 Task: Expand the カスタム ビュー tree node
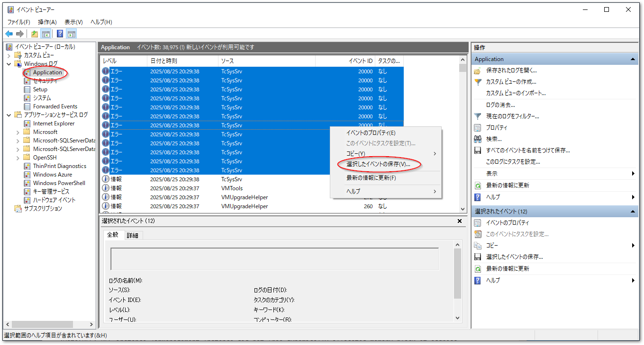point(9,55)
